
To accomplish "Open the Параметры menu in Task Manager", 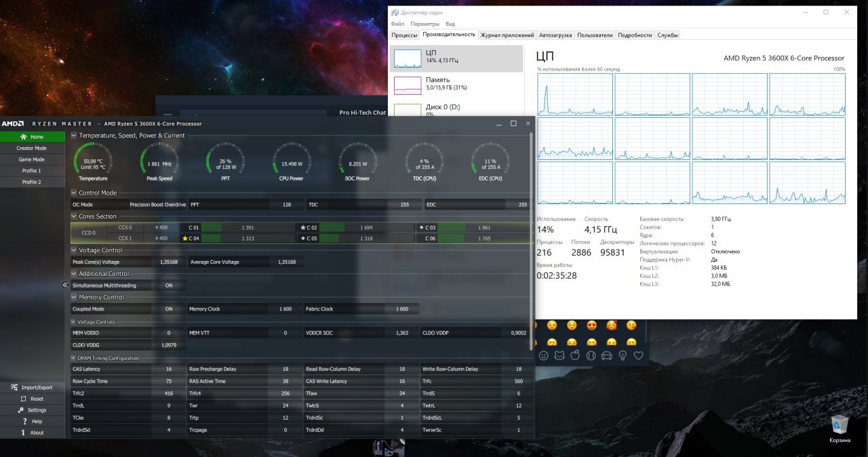I will click(x=425, y=24).
